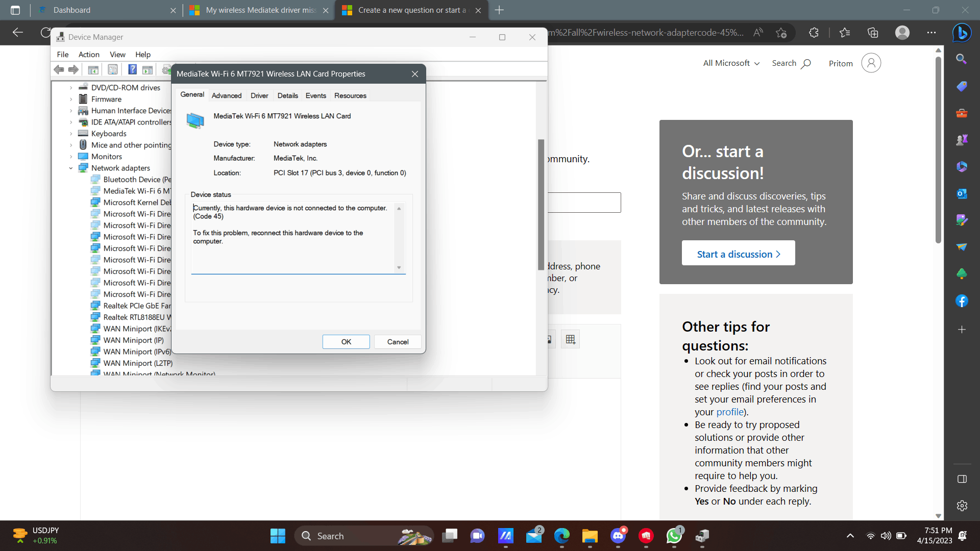This screenshot has width=980, height=551.
Task: Expand the Monitors tree node
Action: click(x=71, y=157)
